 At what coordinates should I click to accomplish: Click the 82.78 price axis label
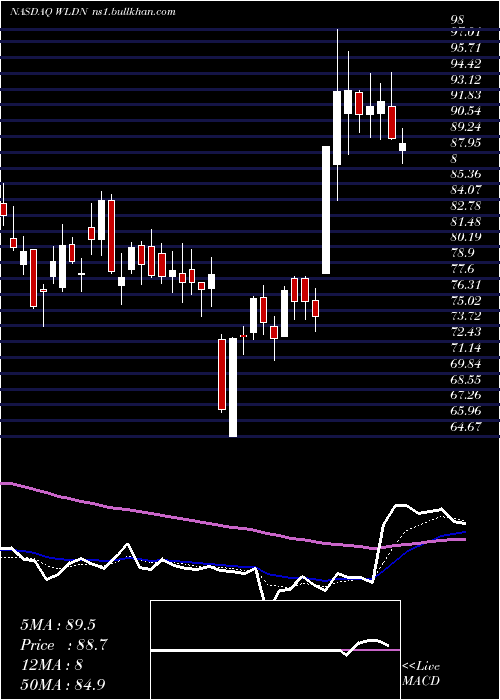[466, 206]
